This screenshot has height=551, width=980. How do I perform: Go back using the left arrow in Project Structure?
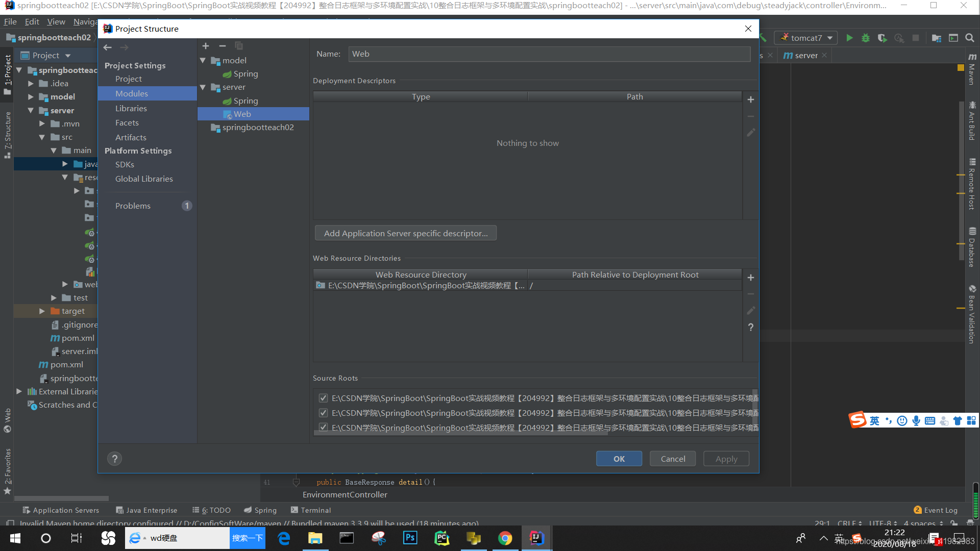click(107, 47)
